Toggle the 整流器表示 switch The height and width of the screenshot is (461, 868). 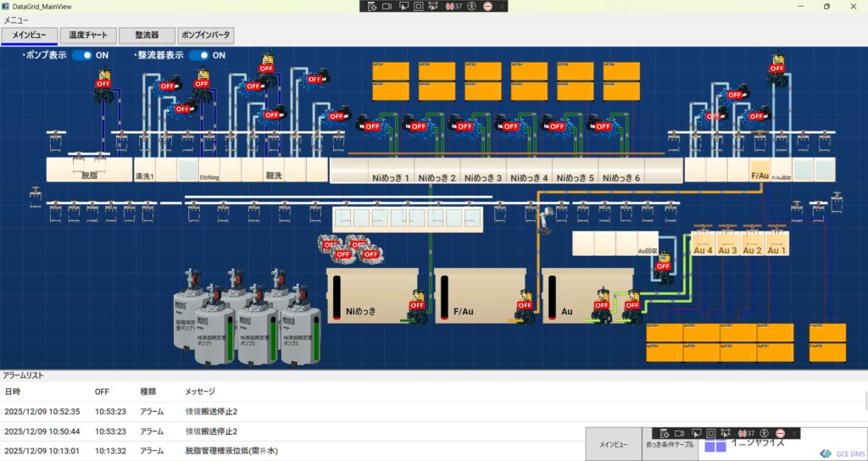199,55
